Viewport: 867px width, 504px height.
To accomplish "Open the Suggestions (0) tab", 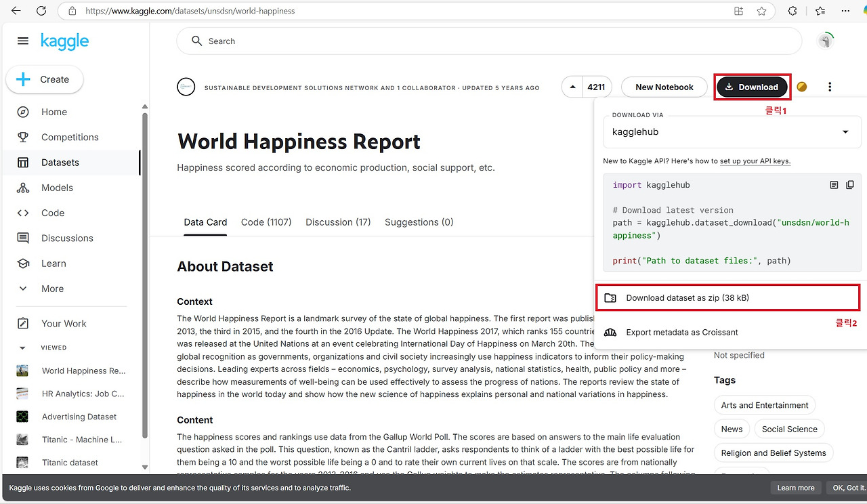I will [x=419, y=222].
